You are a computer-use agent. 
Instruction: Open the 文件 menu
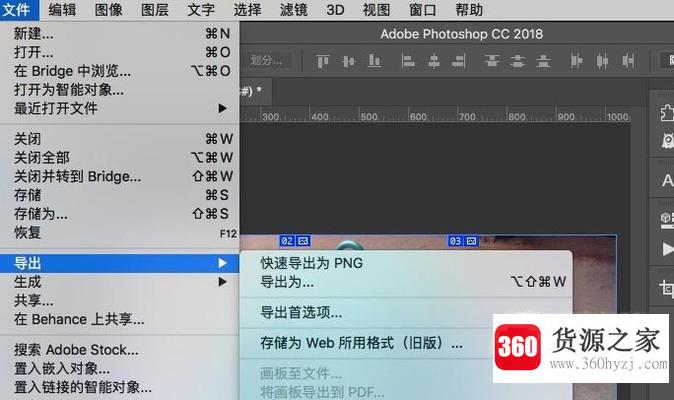18,9
